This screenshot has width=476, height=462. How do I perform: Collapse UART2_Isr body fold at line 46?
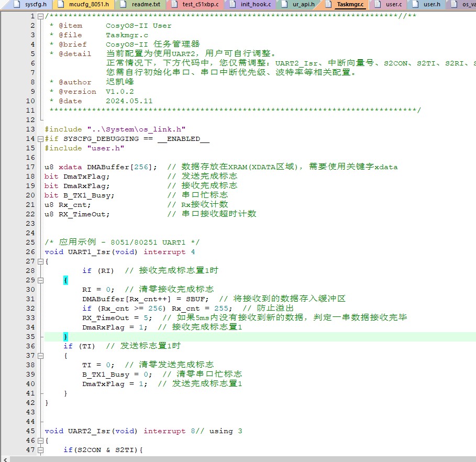tap(40, 441)
